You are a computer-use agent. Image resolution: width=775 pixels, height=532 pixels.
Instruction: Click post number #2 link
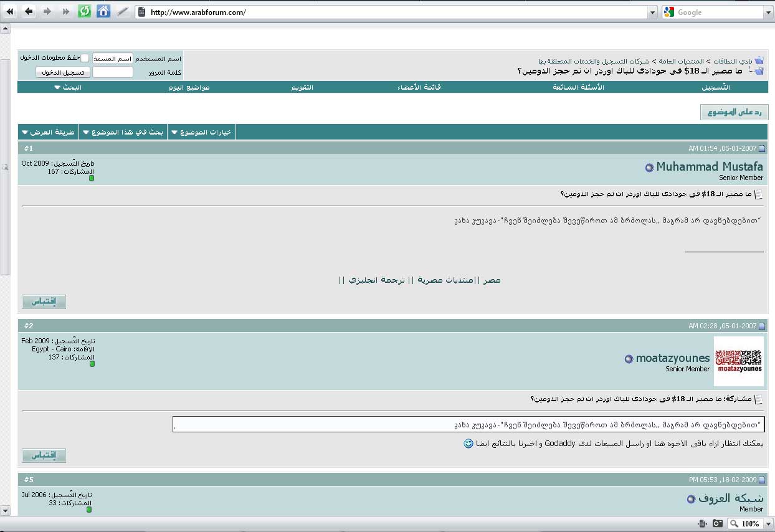29,326
